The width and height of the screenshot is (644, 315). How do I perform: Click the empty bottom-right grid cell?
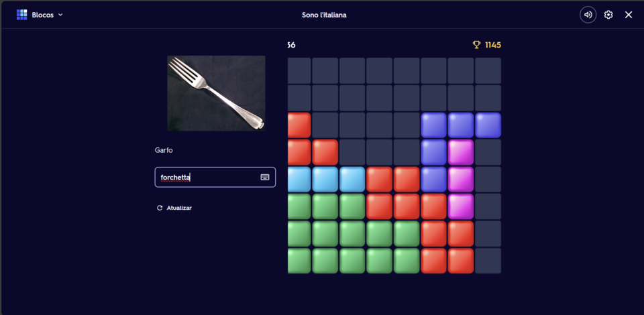[488, 261]
